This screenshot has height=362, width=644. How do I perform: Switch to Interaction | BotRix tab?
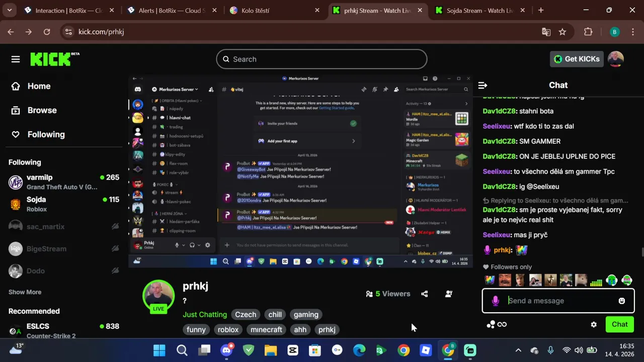(69, 10)
